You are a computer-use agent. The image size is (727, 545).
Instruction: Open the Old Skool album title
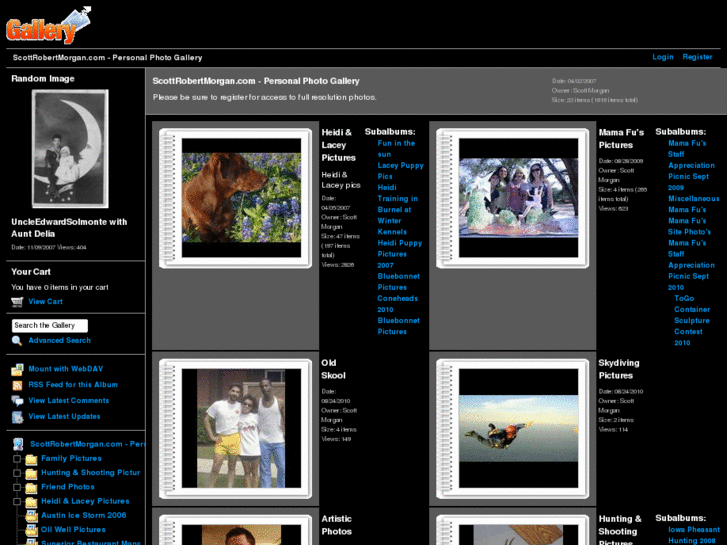333,369
